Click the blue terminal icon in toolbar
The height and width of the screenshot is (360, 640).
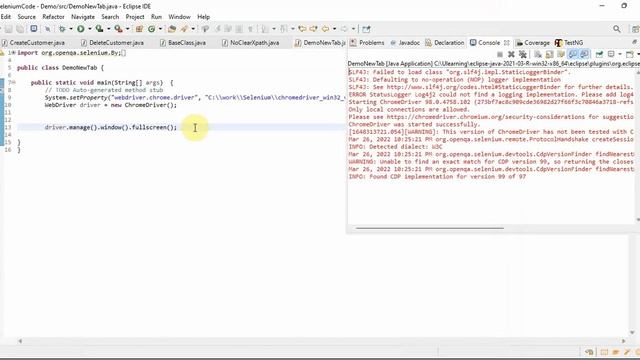pyautogui.click(x=34, y=29)
